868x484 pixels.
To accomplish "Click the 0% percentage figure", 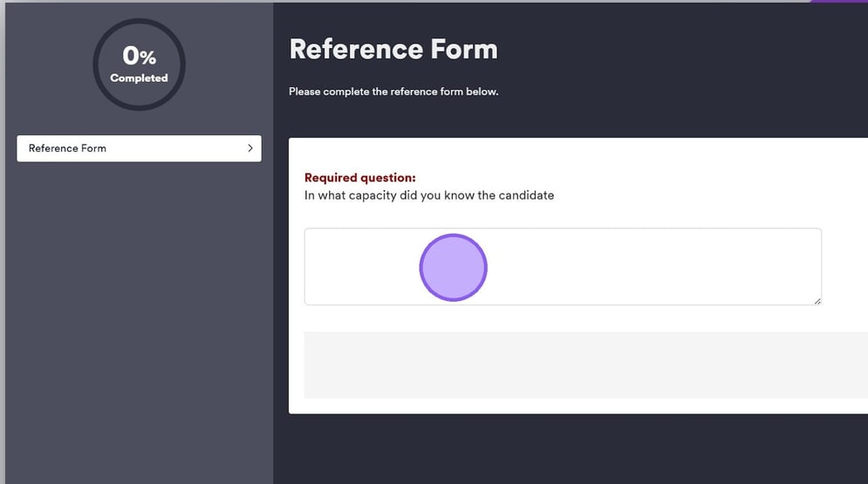I will pyautogui.click(x=139, y=57).
